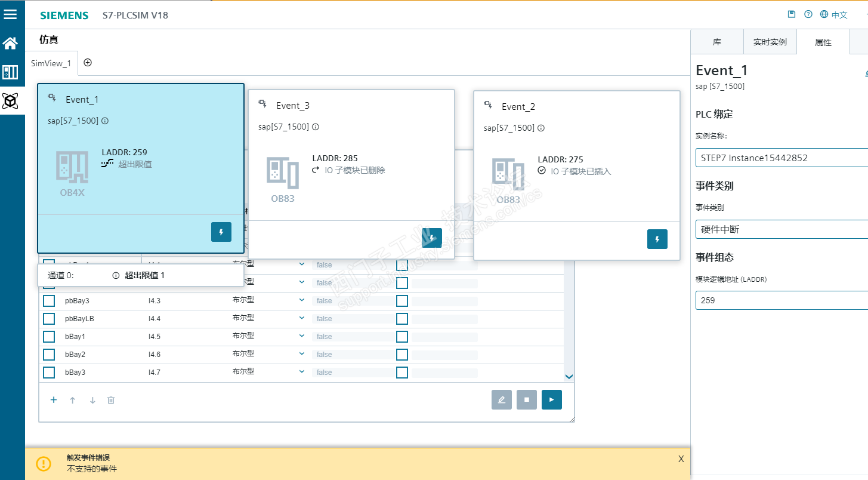Open the simulation cube view in sidebar

[x=10, y=101]
